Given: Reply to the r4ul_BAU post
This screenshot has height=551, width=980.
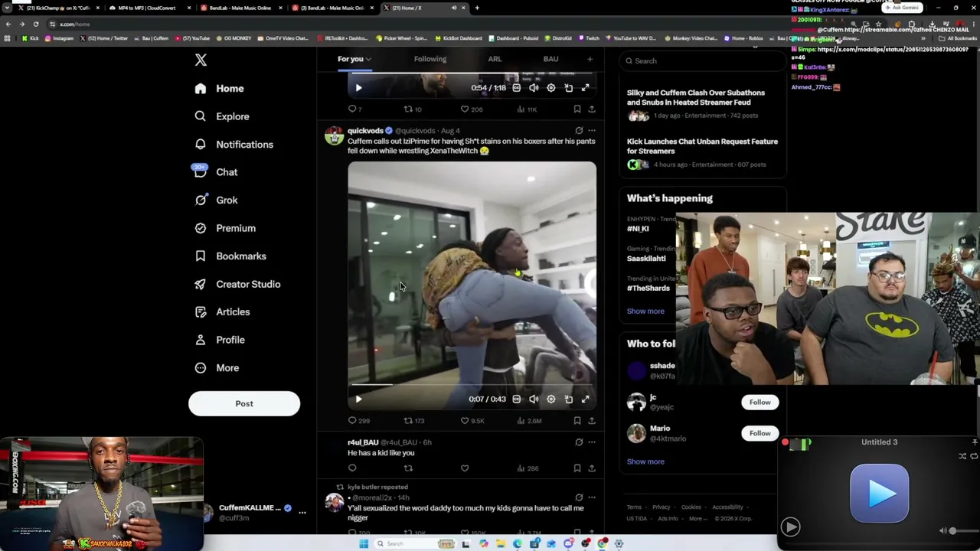Looking at the screenshot, I should 352,468.
